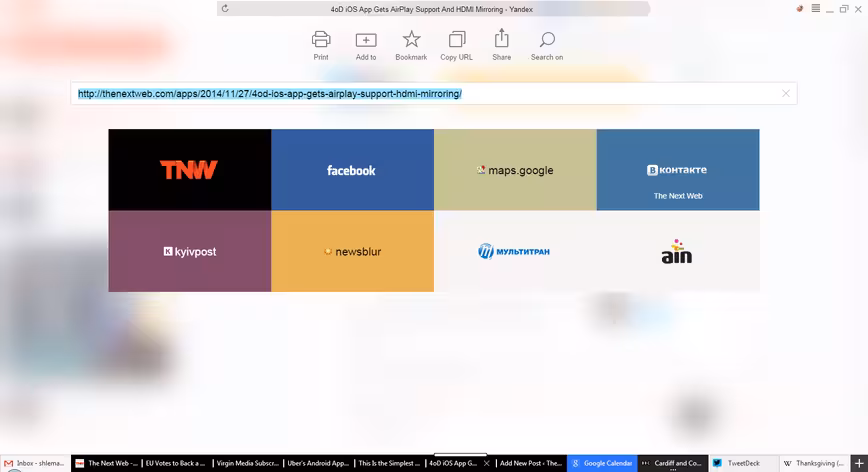Click the Search on magnifier icon
The width and height of the screenshot is (868, 472).
pyautogui.click(x=547, y=39)
